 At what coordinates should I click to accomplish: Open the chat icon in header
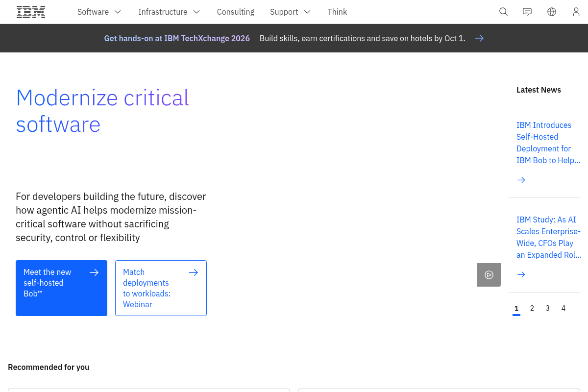point(527,12)
